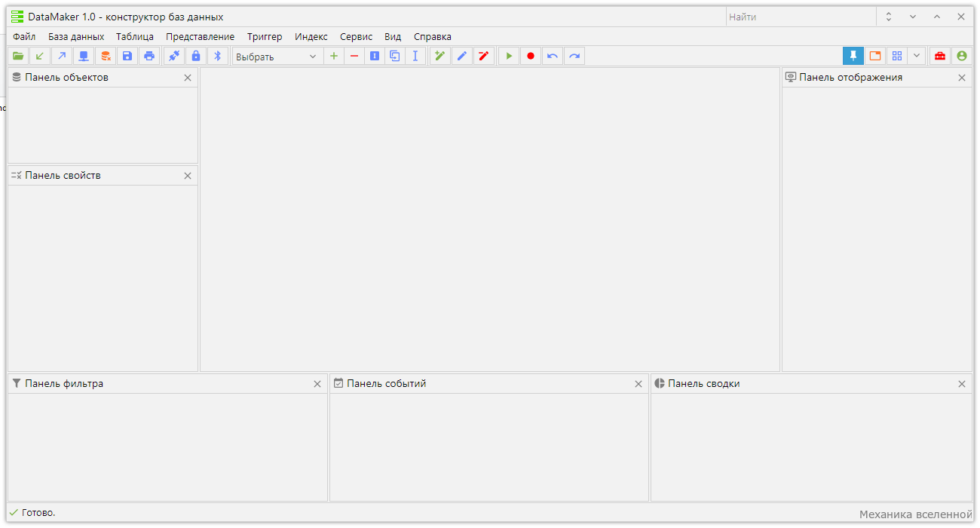The width and height of the screenshot is (980, 528).
Task: Click the orange window layout icon
Action: (x=875, y=56)
